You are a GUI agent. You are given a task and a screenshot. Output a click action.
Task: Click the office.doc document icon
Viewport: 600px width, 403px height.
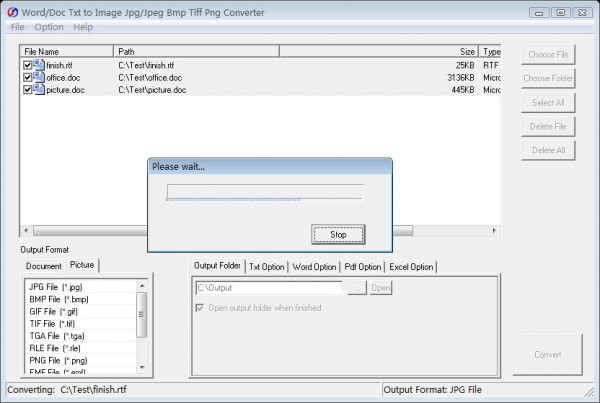pyautogui.click(x=39, y=77)
